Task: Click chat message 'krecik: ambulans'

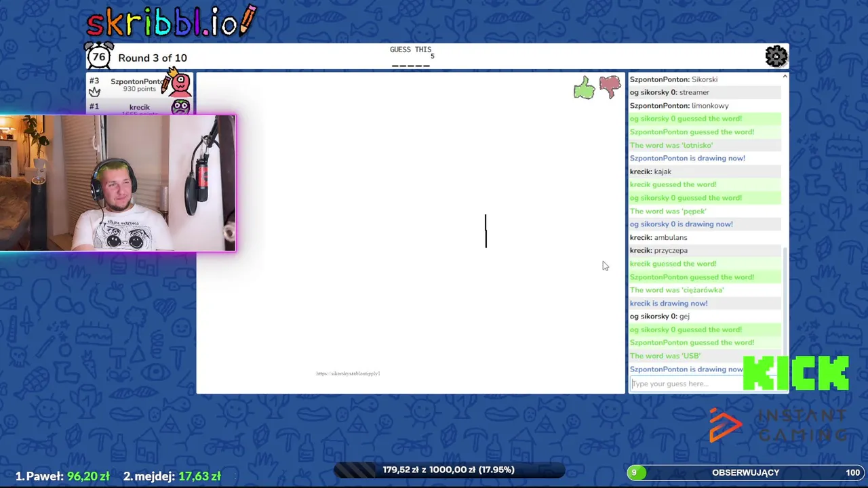Action: (x=658, y=237)
